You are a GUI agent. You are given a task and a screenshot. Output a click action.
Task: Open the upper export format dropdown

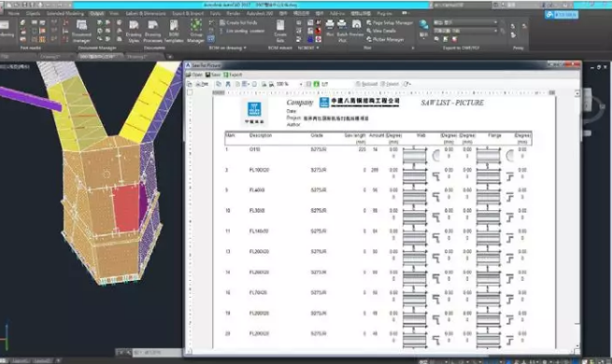tap(465, 22)
